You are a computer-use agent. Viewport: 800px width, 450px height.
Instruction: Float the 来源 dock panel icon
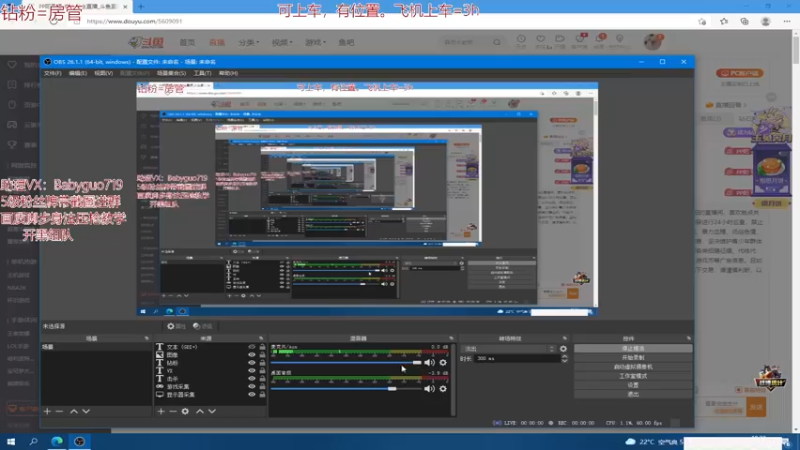point(261,338)
